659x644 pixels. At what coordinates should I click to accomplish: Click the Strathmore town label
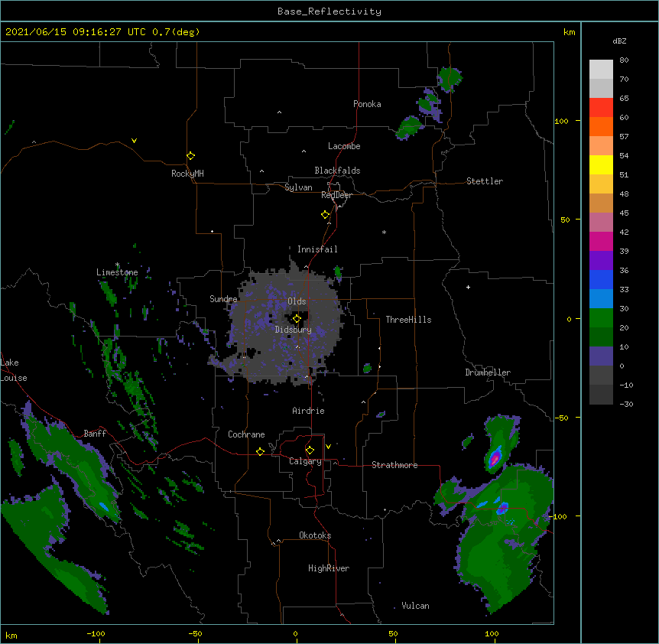point(394,465)
